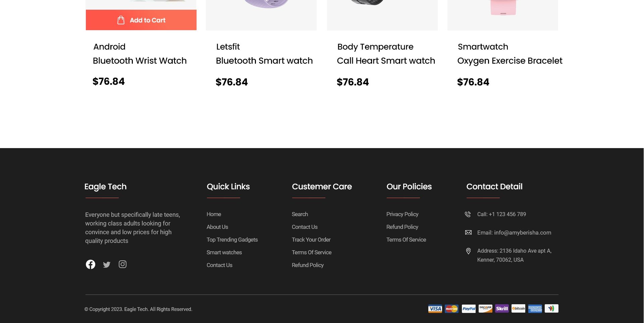This screenshot has height=323, width=644.
Task: Open the Smart watches link
Action: coord(224,252)
